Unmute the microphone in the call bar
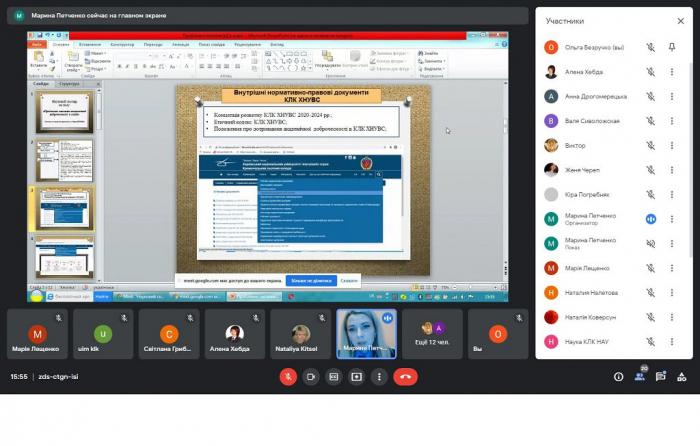This screenshot has height=446, width=700. [x=287, y=377]
